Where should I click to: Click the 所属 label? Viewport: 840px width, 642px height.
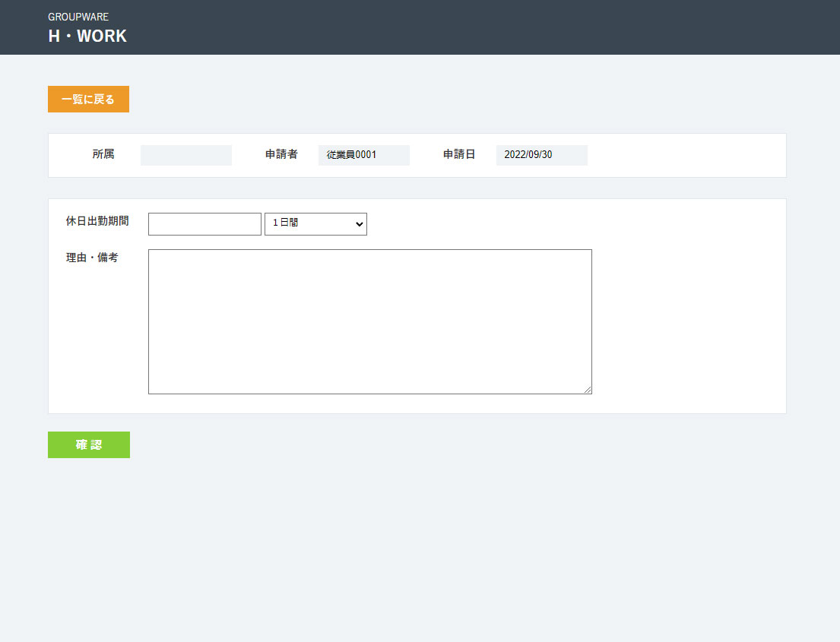click(103, 154)
